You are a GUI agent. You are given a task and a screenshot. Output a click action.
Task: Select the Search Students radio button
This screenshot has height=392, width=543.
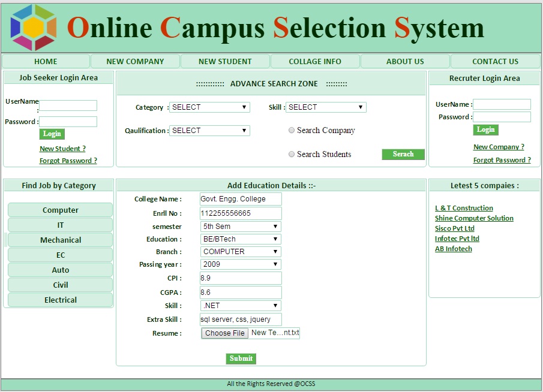[x=292, y=154]
